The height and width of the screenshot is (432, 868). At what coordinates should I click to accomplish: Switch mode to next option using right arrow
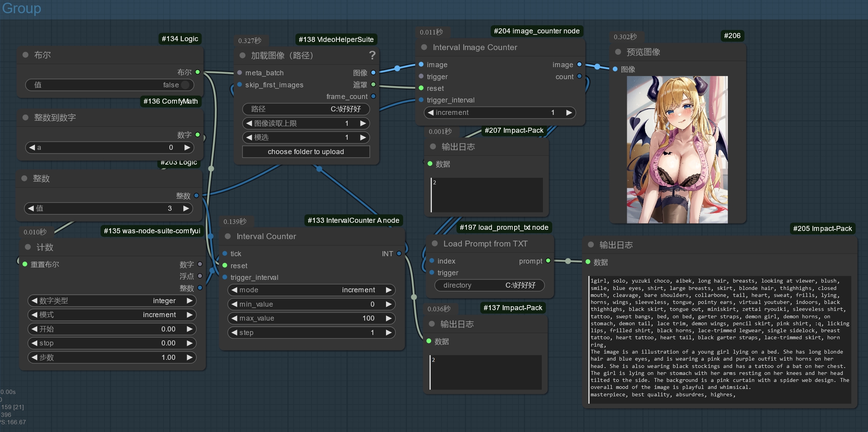point(389,290)
